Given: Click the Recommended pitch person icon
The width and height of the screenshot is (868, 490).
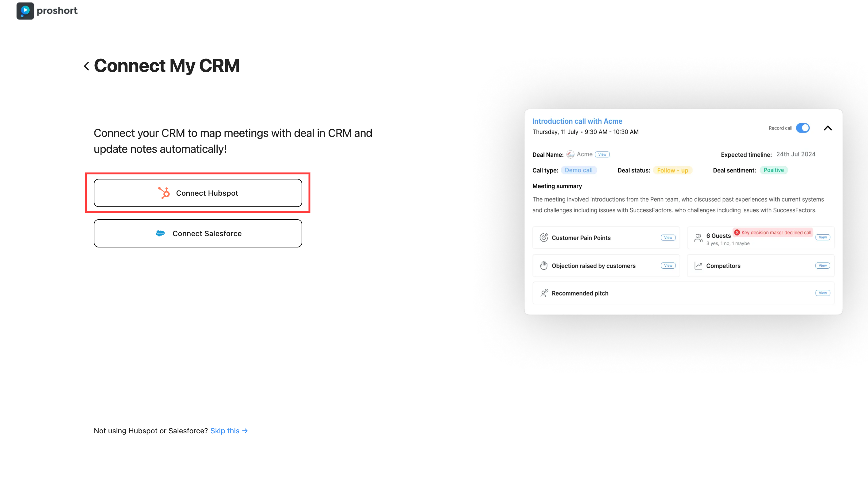Looking at the screenshot, I should [x=544, y=293].
